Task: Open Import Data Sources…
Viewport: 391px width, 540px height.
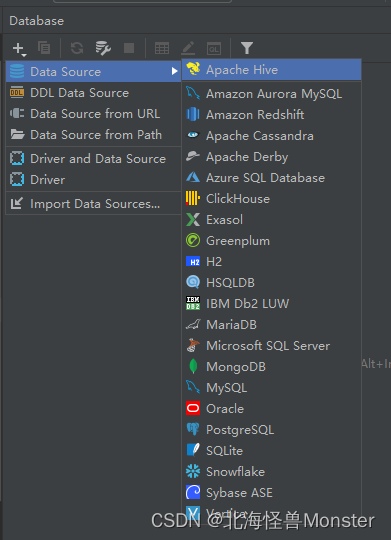Action: coord(93,204)
